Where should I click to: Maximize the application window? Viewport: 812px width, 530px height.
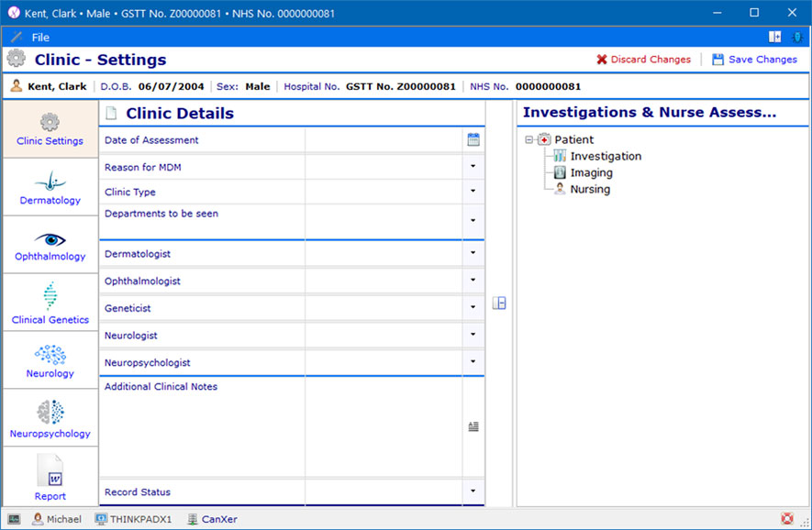tap(754, 13)
